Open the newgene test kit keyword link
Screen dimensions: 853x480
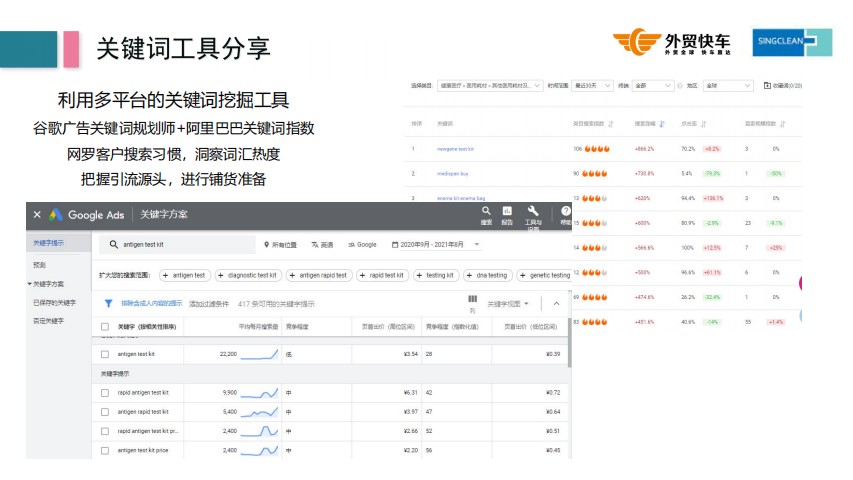click(x=455, y=149)
